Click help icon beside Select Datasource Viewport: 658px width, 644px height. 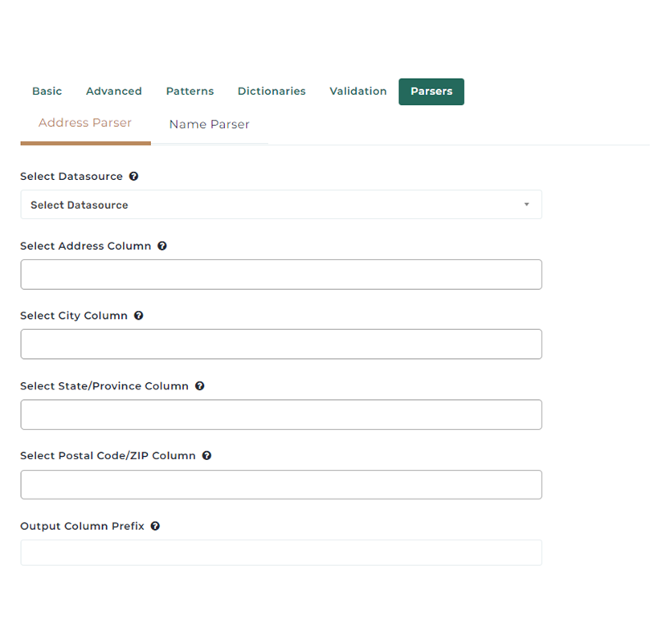tap(133, 177)
